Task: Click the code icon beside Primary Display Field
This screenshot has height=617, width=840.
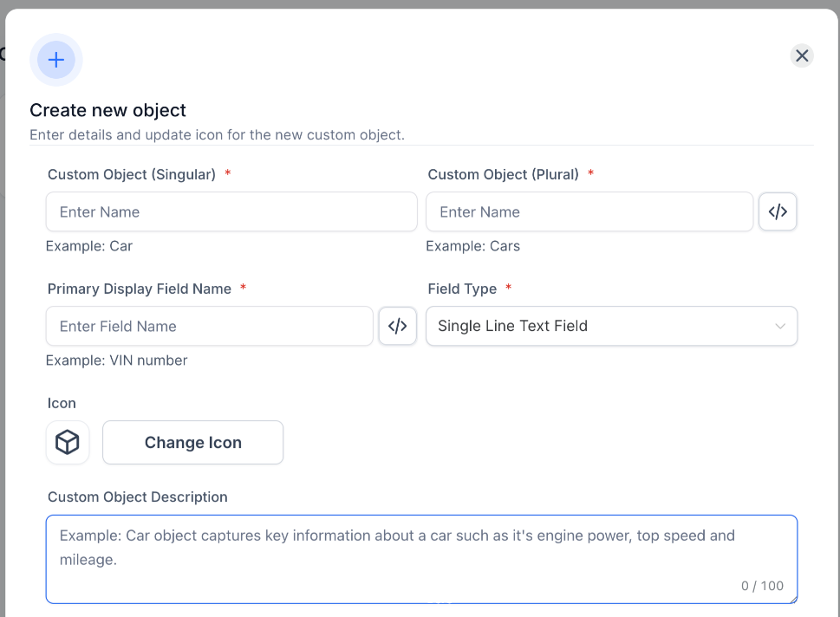Action: click(398, 327)
